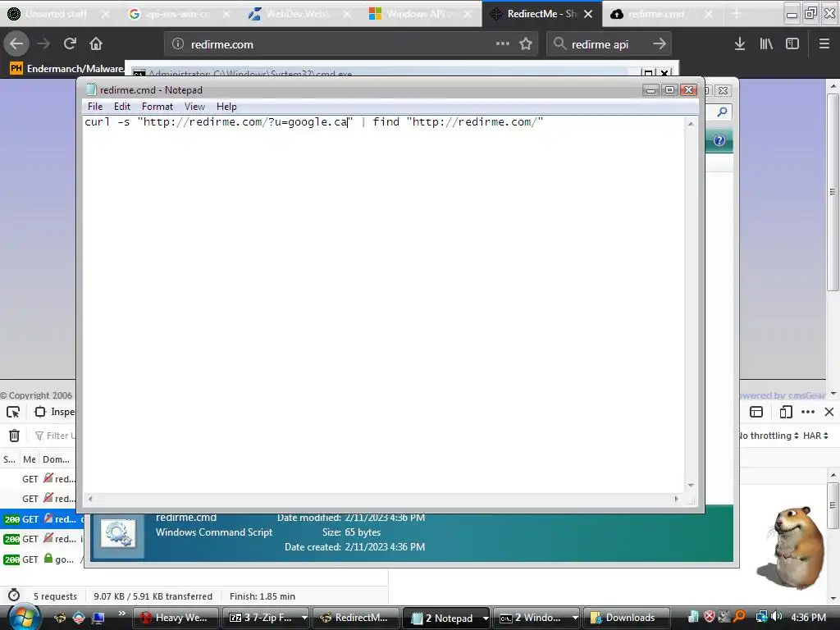
Task: Reload the redirme.com page
Action: click(70, 44)
